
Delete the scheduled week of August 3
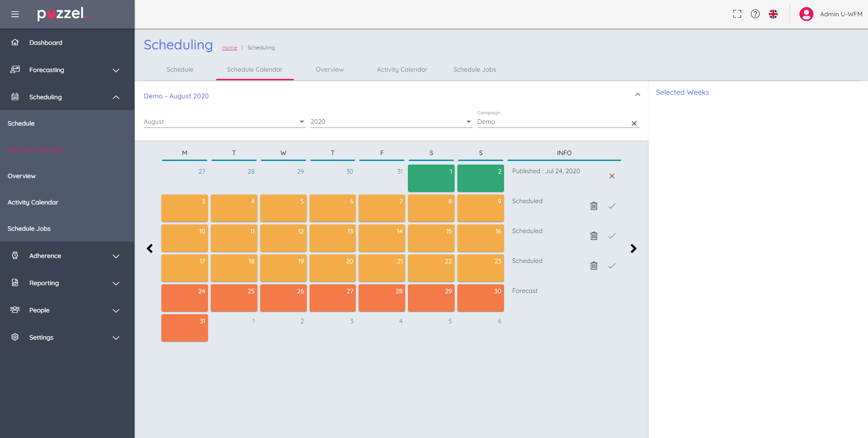click(594, 206)
